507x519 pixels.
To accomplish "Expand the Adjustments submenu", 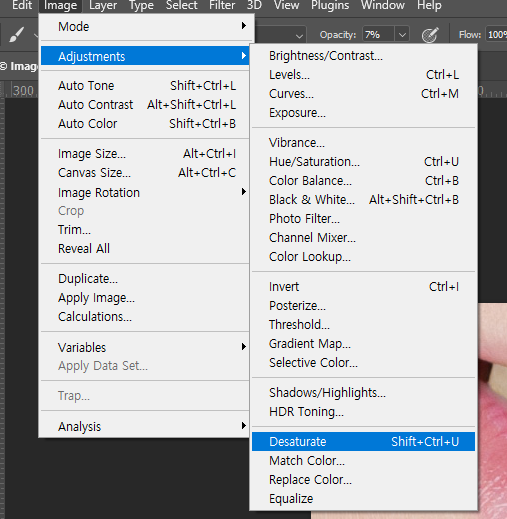I will (x=145, y=56).
